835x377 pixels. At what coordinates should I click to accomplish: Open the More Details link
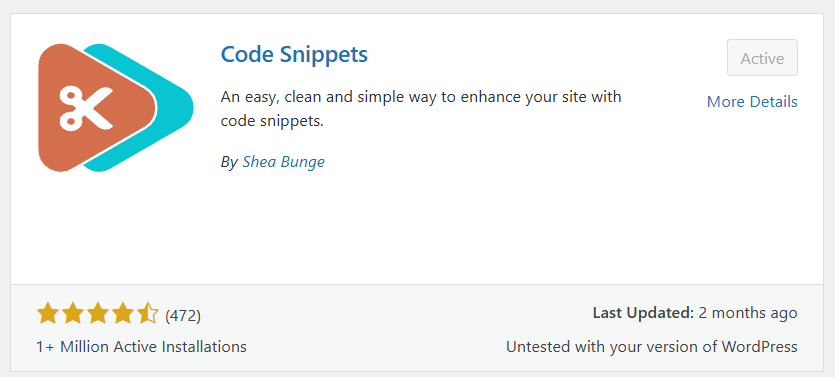pyautogui.click(x=752, y=101)
